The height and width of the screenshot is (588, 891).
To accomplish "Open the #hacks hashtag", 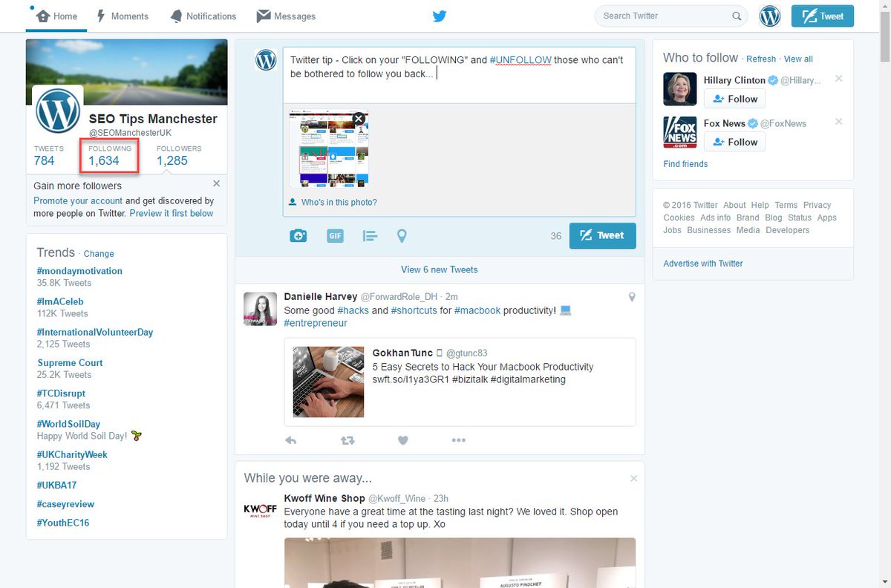I will click(x=353, y=310).
